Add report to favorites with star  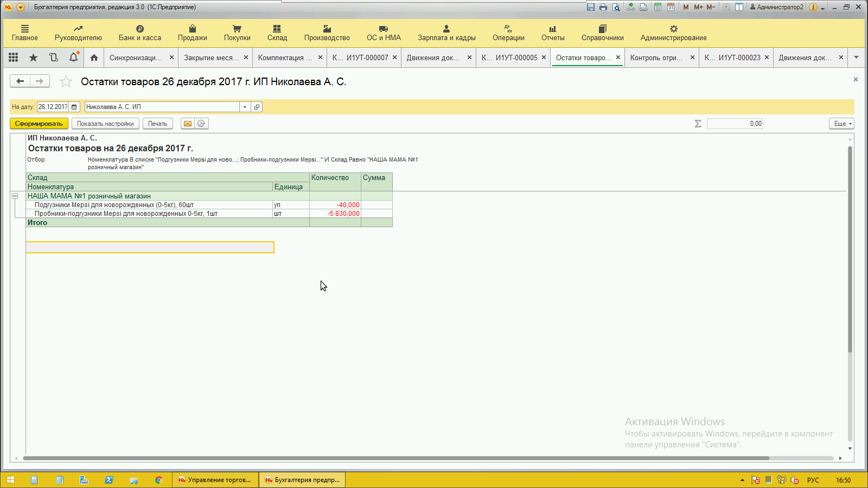(x=66, y=82)
